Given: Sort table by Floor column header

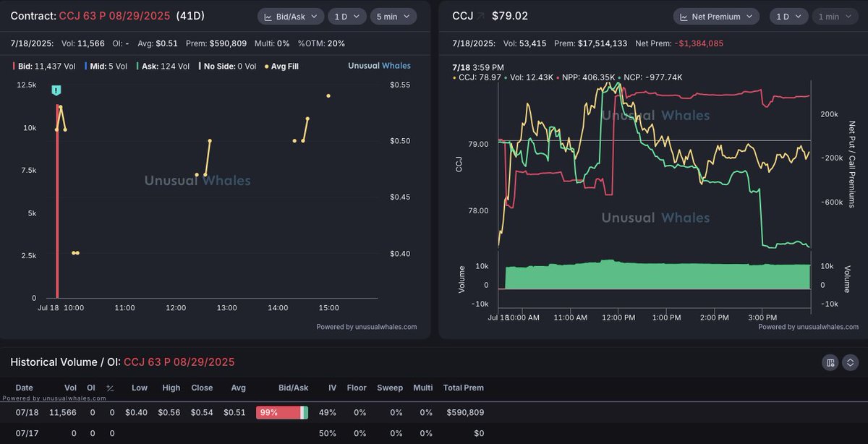Looking at the screenshot, I should coord(356,388).
